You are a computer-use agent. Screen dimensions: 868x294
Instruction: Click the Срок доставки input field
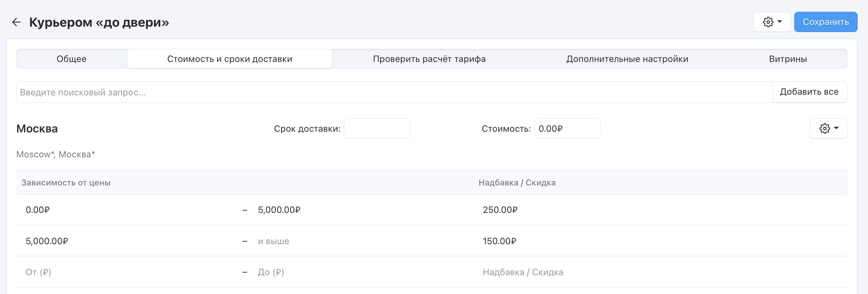[x=377, y=128]
